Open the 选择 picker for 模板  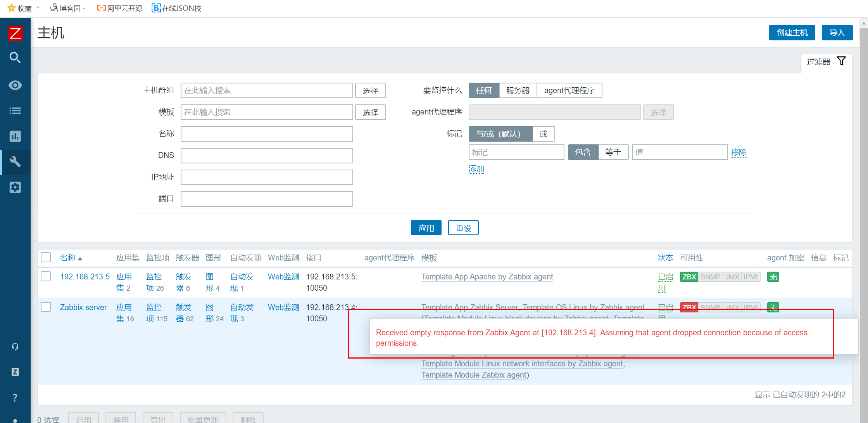(371, 112)
